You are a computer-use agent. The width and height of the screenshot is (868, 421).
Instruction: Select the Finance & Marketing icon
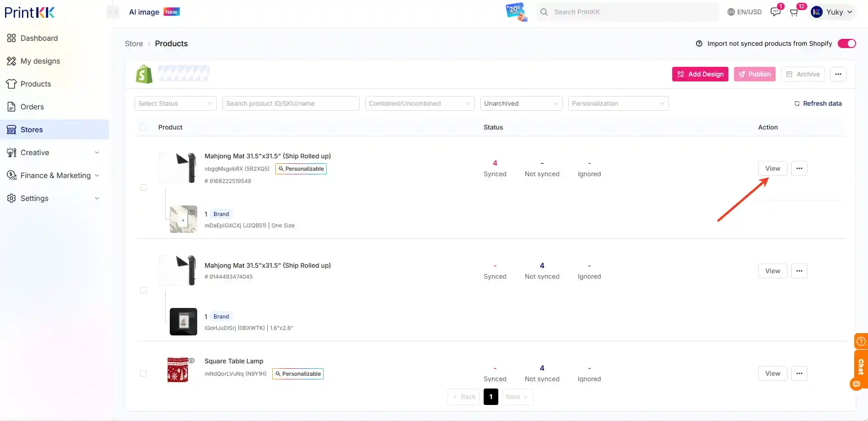coord(11,175)
